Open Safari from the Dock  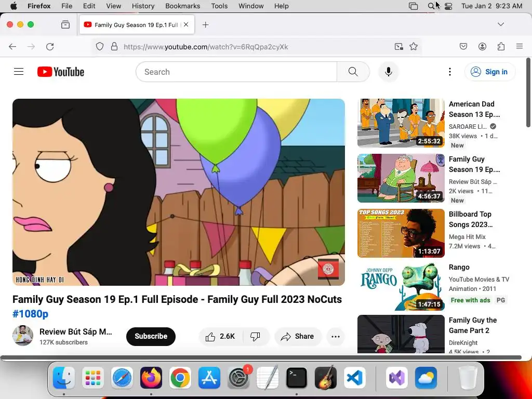click(x=122, y=378)
